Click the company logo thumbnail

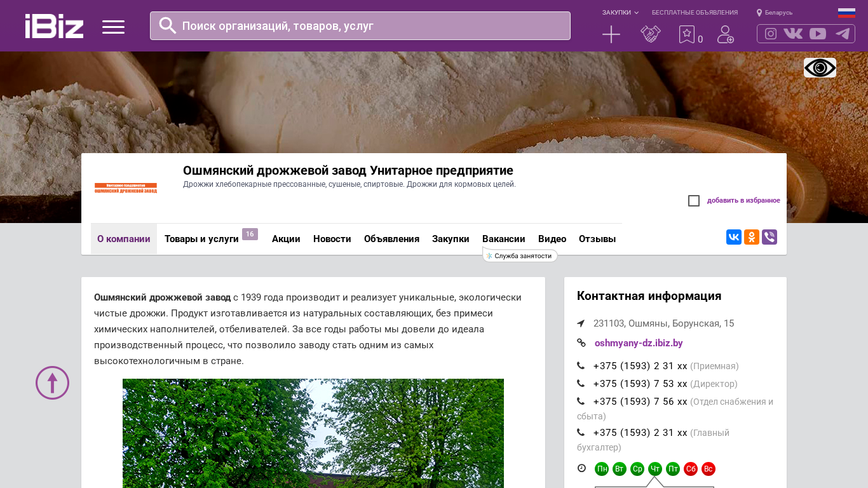pyautogui.click(x=126, y=188)
